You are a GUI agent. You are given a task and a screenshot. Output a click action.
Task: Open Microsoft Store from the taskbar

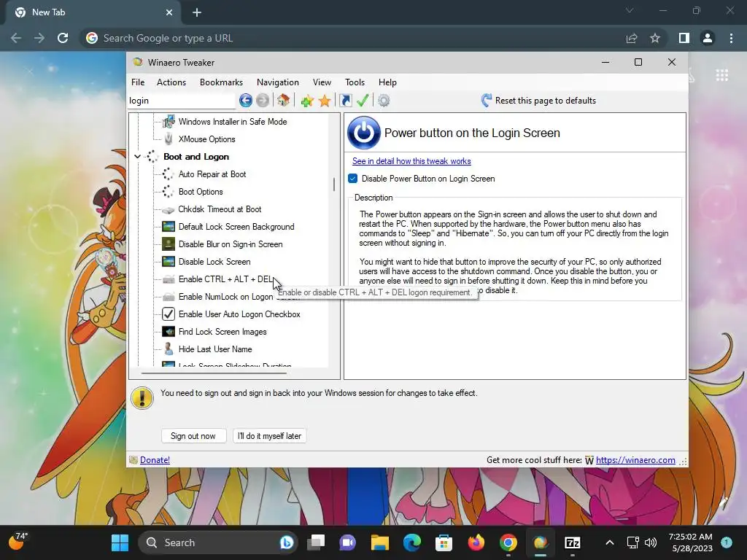pyautogui.click(x=444, y=542)
